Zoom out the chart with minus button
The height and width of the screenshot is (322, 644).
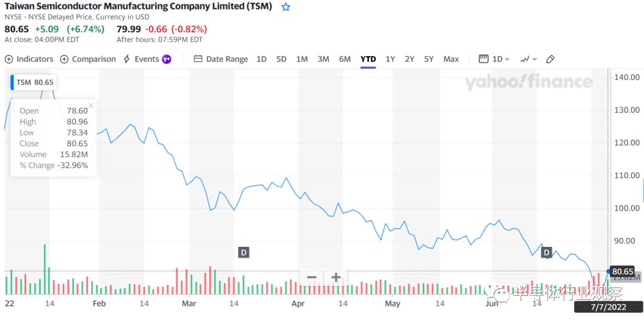[311, 277]
